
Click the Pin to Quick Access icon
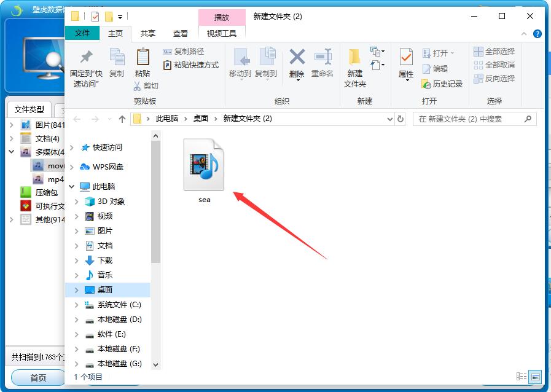[x=86, y=58]
